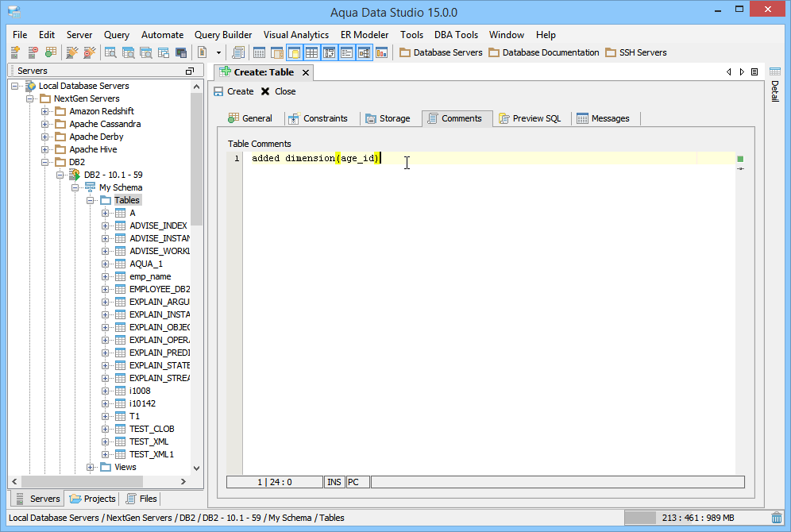
Task: Toggle INS insert mode in status bar
Action: (x=334, y=482)
